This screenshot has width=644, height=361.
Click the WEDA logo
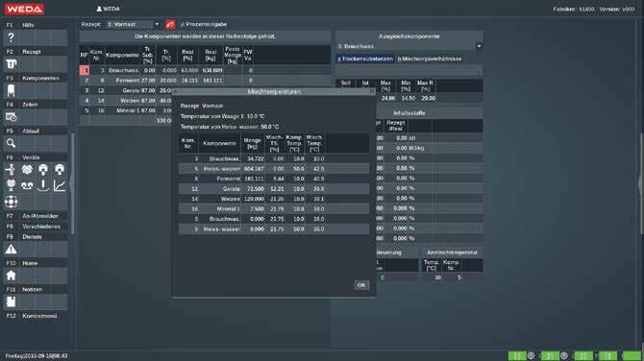click(x=24, y=9)
